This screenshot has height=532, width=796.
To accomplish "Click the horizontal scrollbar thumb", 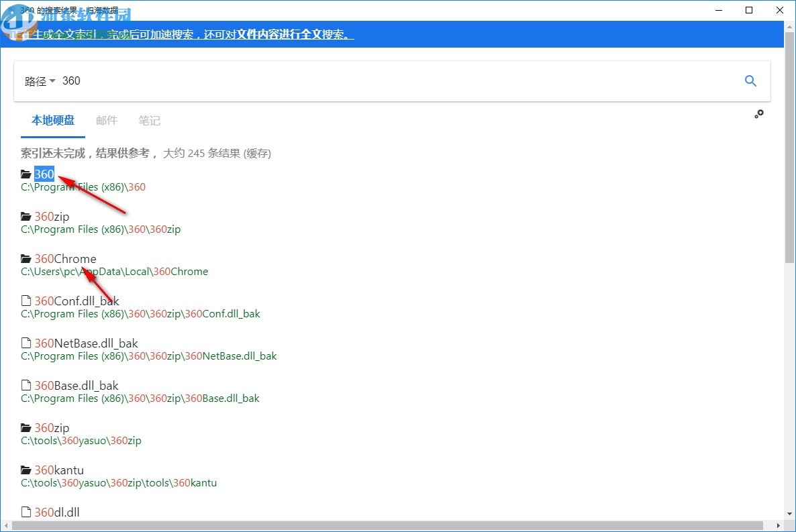I will click(387, 525).
